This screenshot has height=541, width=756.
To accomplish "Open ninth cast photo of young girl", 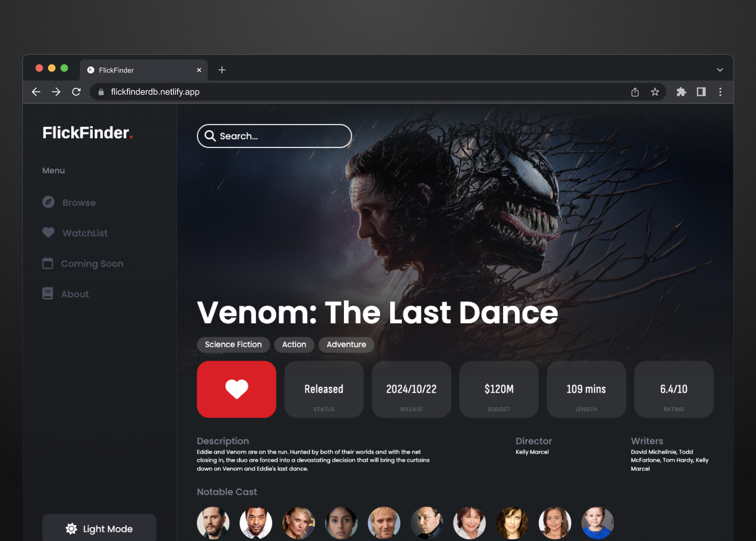I will (555, 523).
